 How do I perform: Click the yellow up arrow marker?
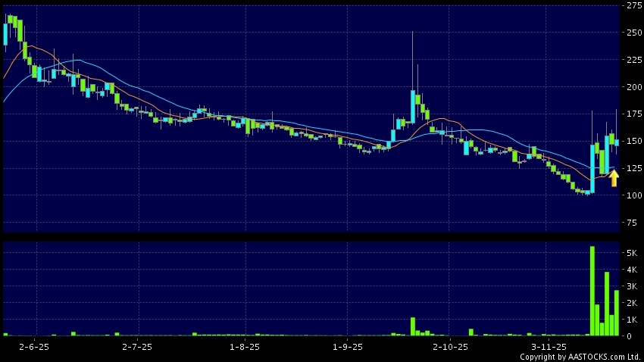pos(614,178)
